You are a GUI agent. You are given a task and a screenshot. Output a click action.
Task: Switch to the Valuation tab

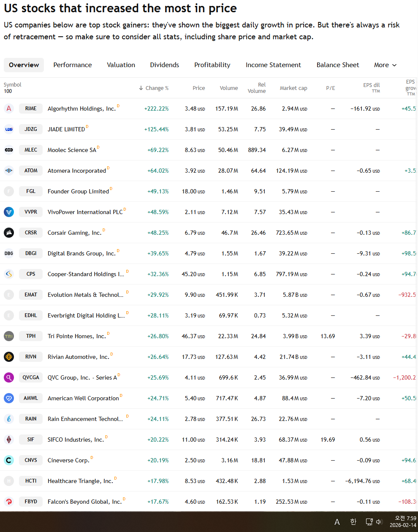pyautogui.click(x=121, y=65)
